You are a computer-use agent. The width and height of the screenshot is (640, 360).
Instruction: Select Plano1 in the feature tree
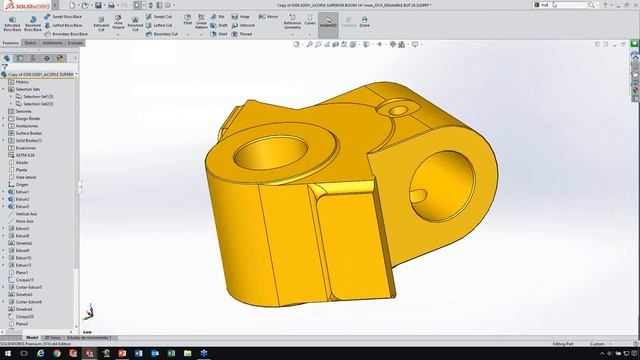pyautogui.click(x=18, y=272)
